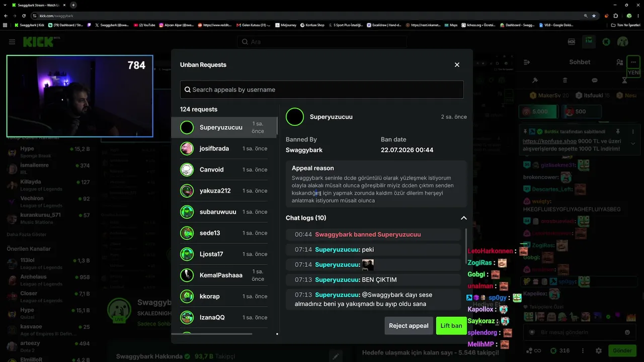644x362 pixels.
Task: Open channel points icon with infinity
Action: [x=533, y=350]
